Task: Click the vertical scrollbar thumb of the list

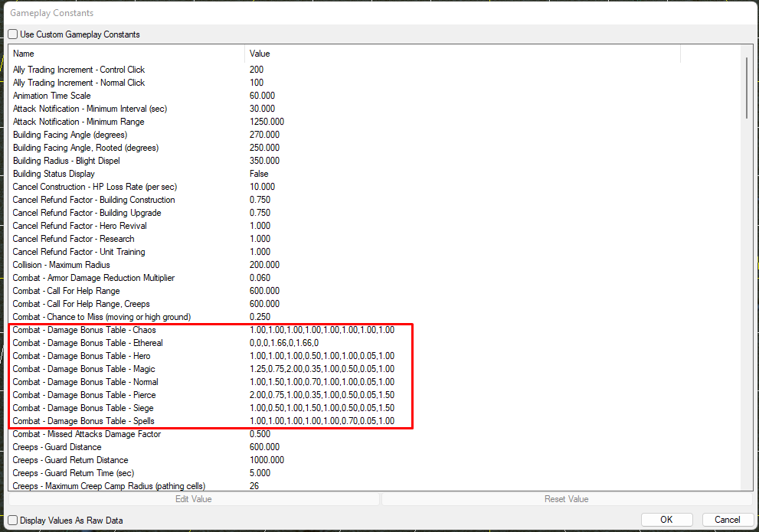Action: tap(747, 87)
